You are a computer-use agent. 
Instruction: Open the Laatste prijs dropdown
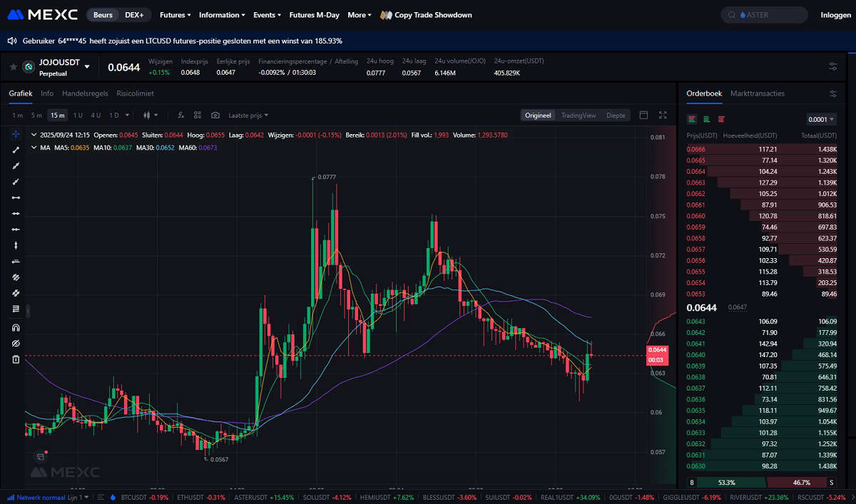point(249,115)
